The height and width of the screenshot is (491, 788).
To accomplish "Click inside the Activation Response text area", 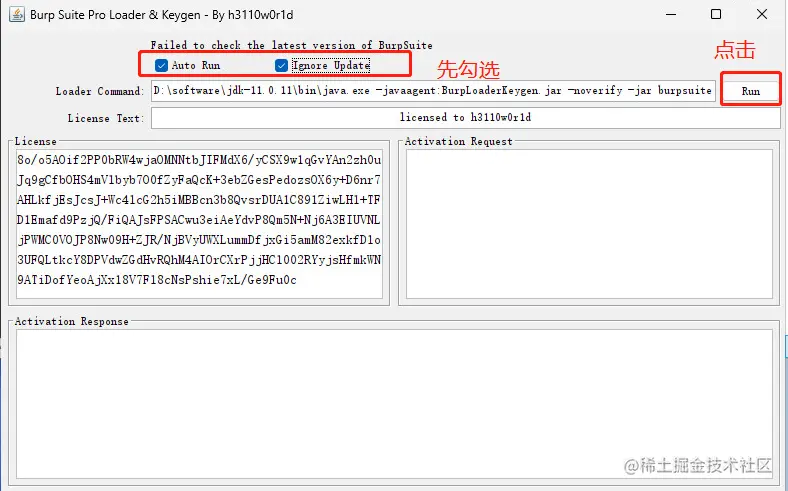I will coord(394,404).
